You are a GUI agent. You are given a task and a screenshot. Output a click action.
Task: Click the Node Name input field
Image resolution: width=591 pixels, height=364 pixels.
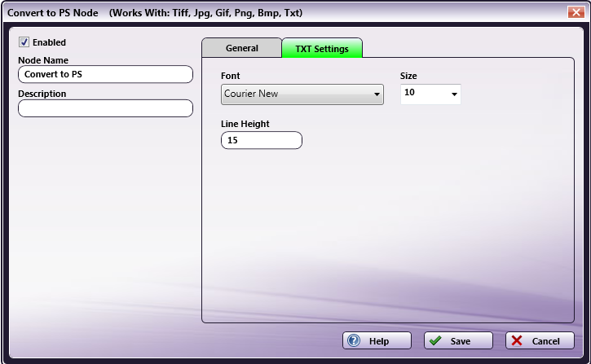(x=105, y=74)
